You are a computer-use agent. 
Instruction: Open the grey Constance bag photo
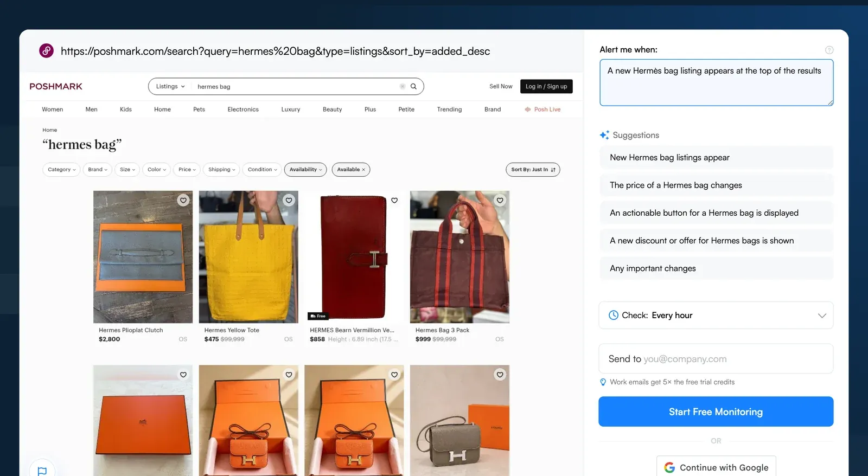tap(459, 420)
